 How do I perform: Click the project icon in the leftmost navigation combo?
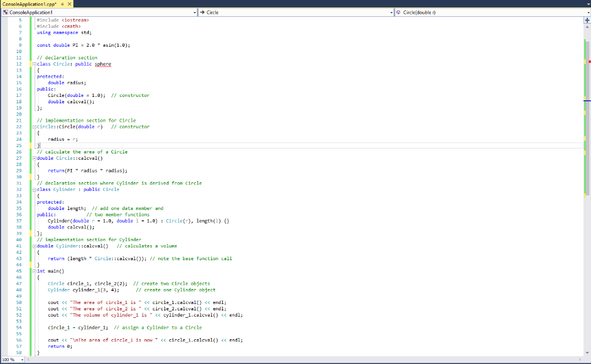pyautogui.click(x=6, y=12)
